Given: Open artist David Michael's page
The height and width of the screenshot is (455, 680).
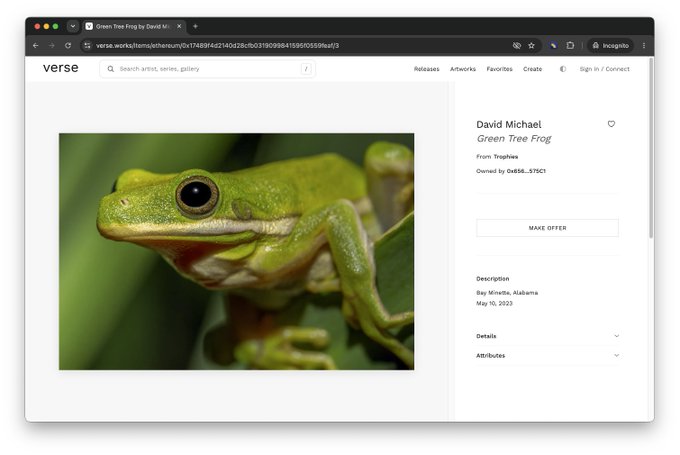Looking at the screenshot, I should (509, 124).
